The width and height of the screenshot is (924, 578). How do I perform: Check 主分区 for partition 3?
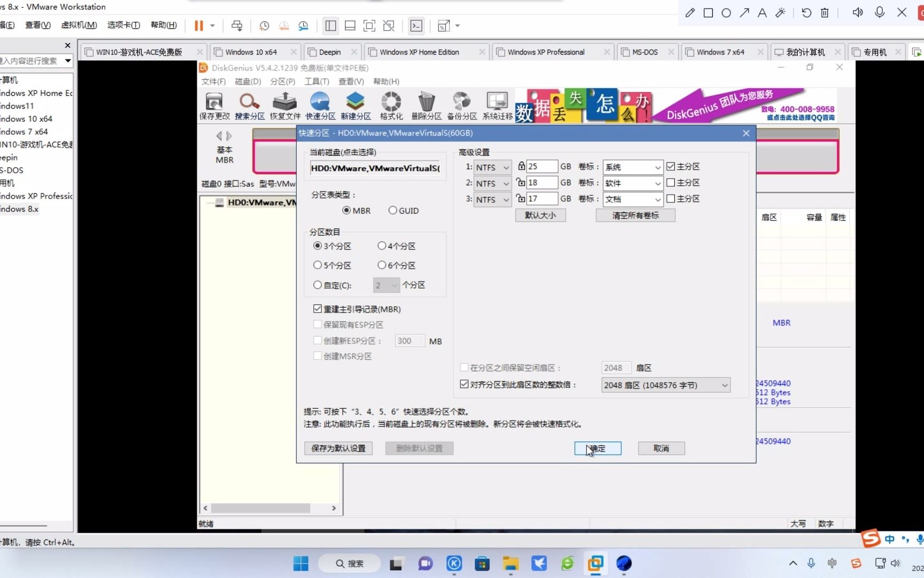671,199
